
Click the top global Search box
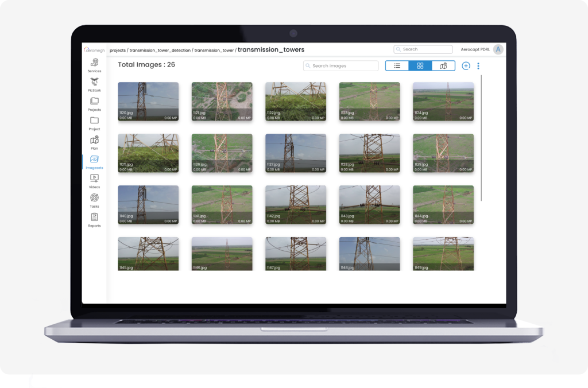[425, 49]
